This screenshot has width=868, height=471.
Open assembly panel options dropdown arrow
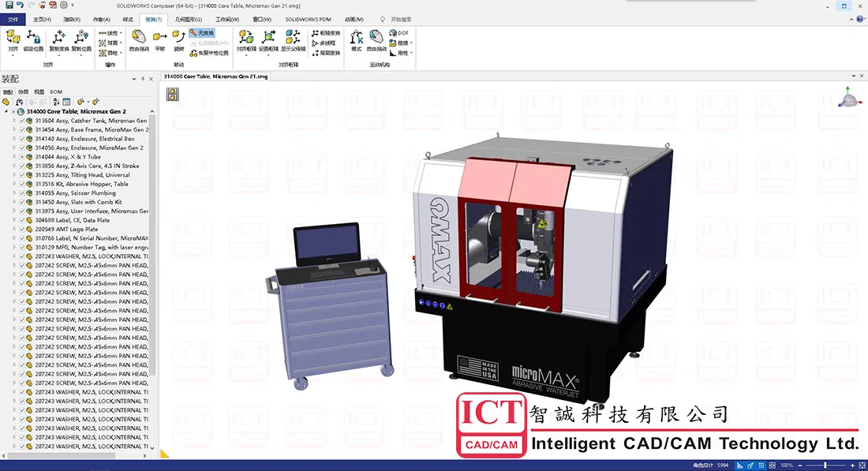(133, 79)
